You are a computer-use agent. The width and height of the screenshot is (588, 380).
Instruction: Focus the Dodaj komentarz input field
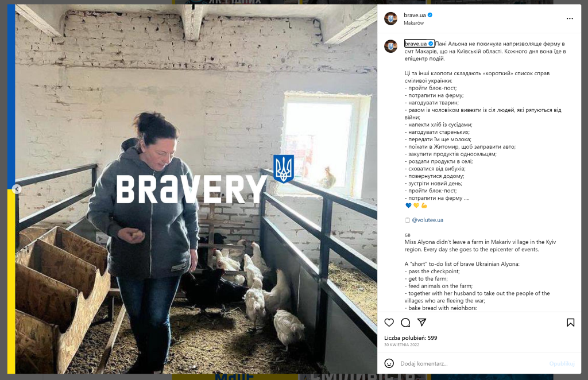[473, 363]
